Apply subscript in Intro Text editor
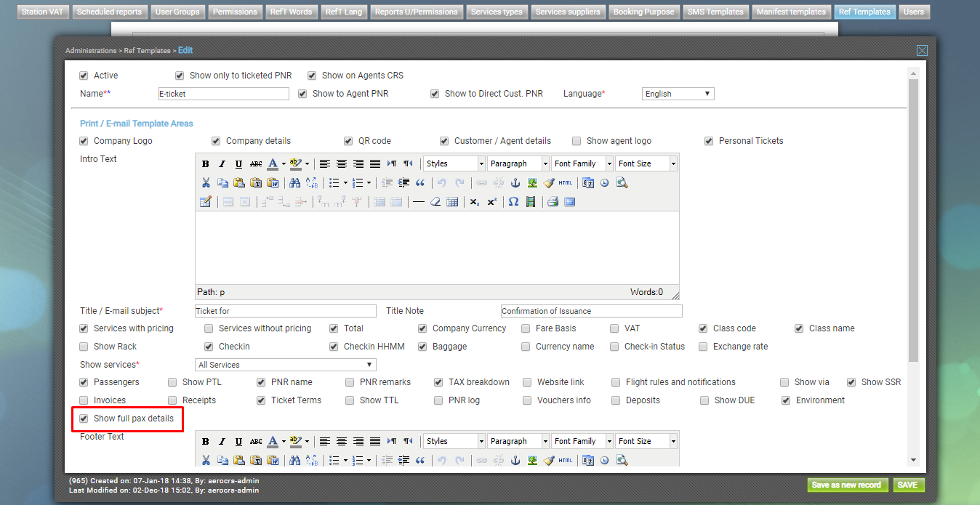The width and height of the screenshot is (980, 505). tap(475, 201)
